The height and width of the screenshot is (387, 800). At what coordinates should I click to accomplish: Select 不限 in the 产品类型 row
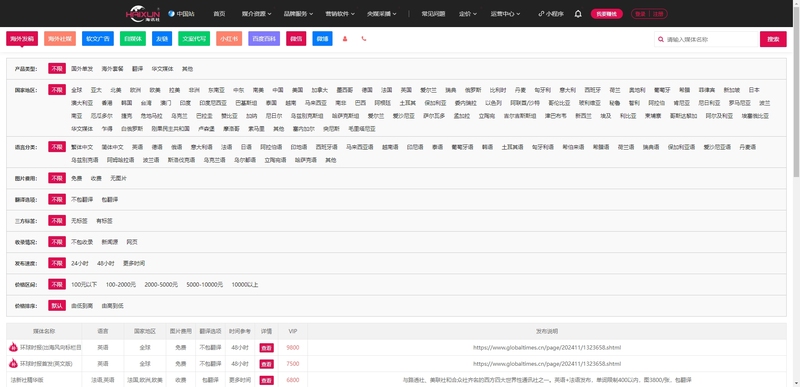click(x=57, y=68)
